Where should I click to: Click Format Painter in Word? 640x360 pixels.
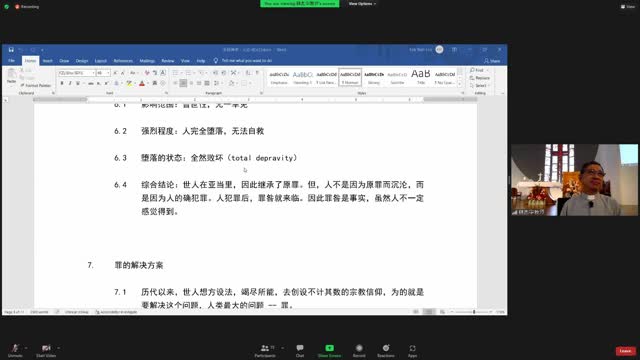click(x=36, y=86)
